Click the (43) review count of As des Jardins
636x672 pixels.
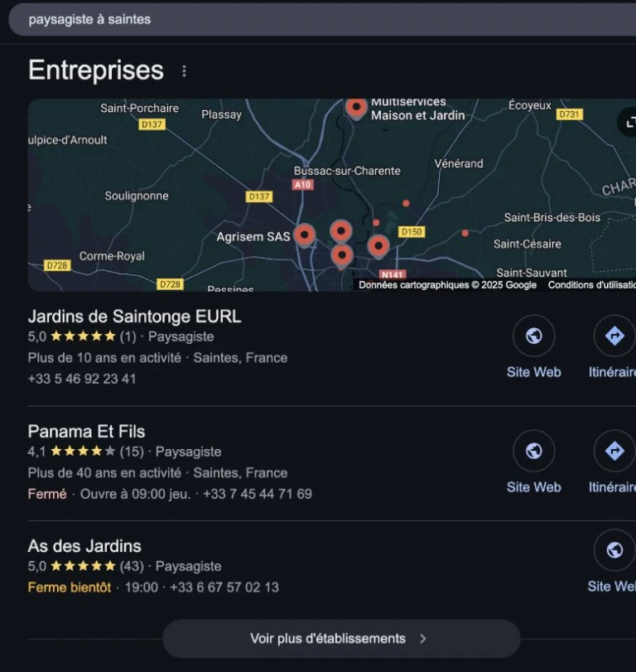[x=132, y=566]
